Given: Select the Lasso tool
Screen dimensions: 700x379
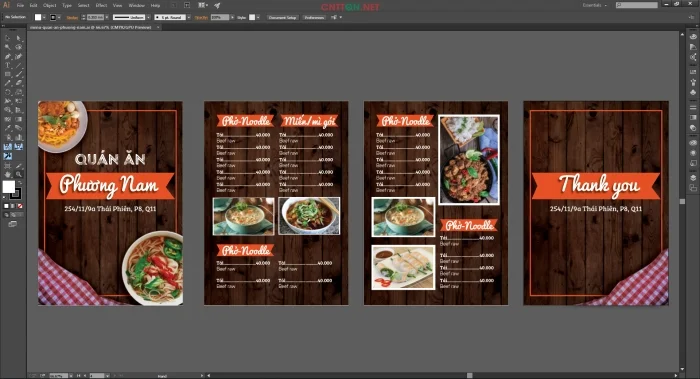Looking at the screenshot, I should (x=18, y=47).
